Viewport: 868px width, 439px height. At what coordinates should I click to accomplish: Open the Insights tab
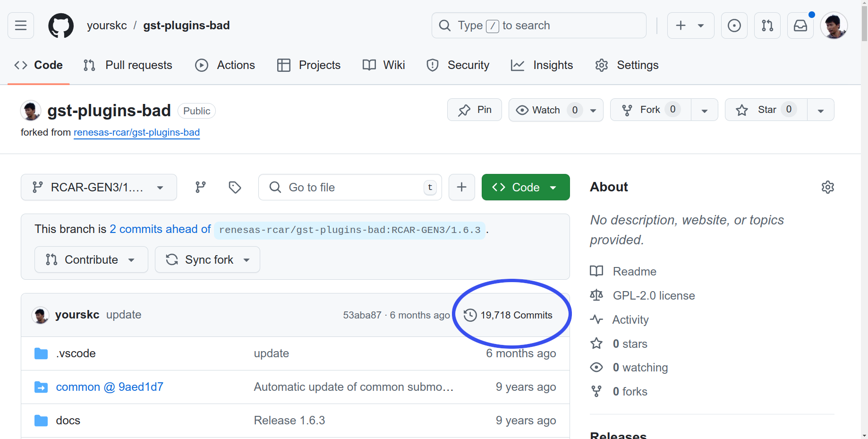coord(542,65)
